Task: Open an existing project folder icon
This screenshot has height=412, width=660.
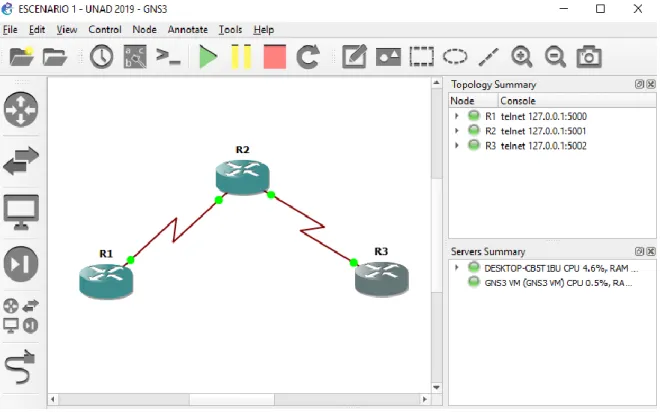Action: (55, 57)
